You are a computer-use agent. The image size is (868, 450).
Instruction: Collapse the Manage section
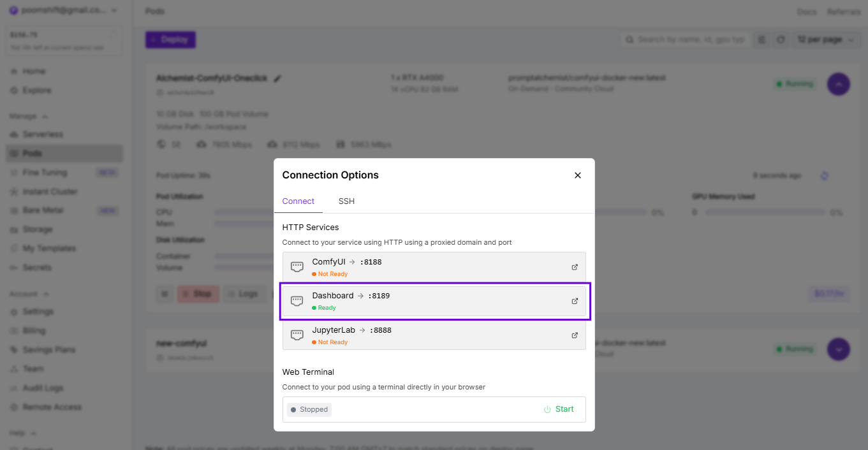click(x=28, y=117)
